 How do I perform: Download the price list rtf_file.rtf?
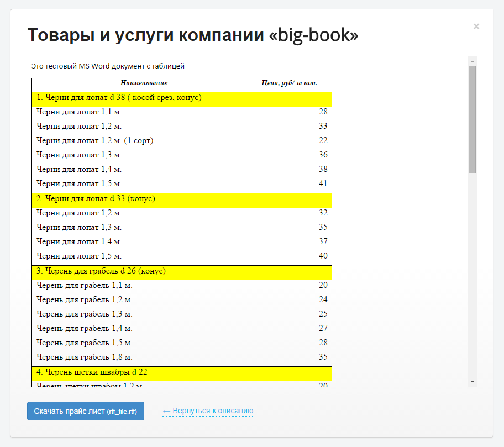(86, 411)
